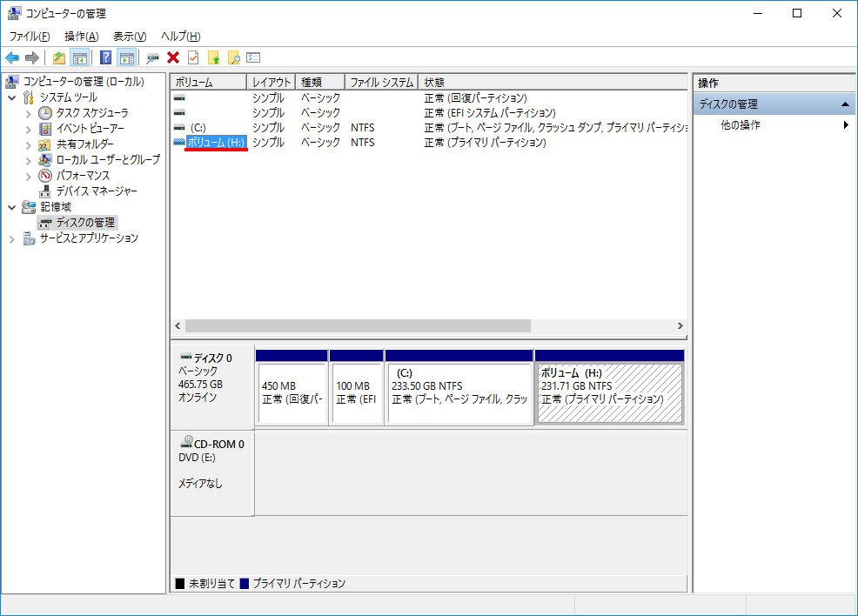Select the 100 MB EFI partition block
The height and width of the screenshot is (616, 858).
tap(356, 387)
